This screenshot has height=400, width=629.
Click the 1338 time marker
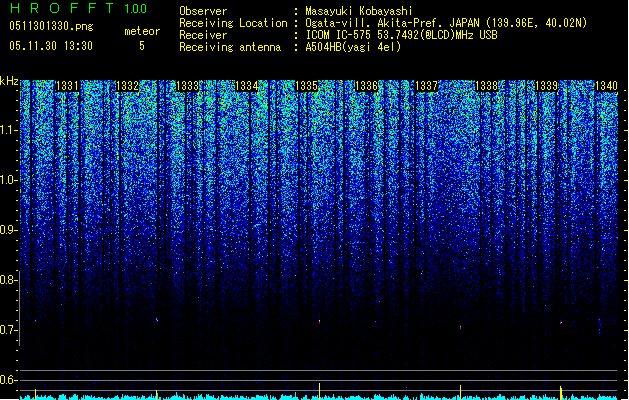(x=486, y=86)
